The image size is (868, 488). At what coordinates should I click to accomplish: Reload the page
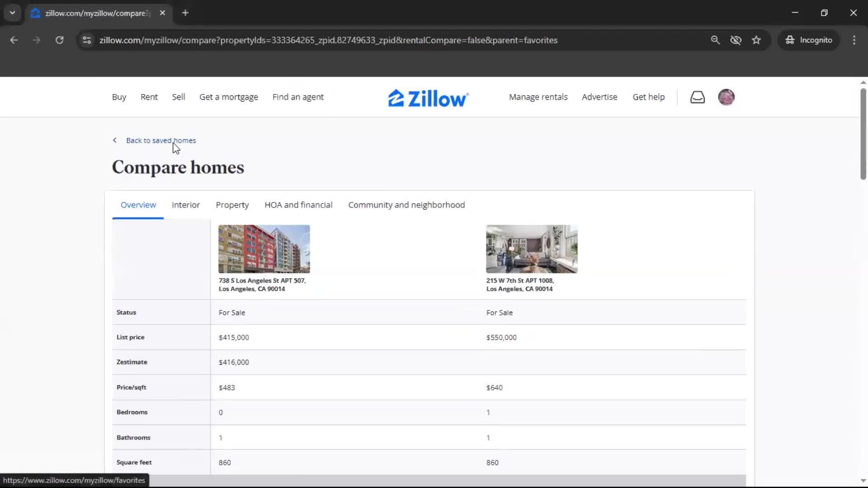pos(59,40)
